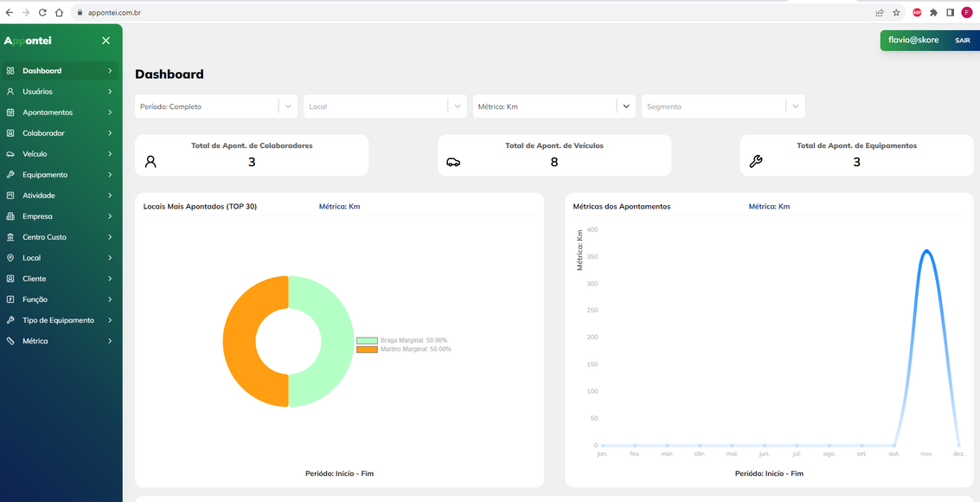This screenshot has height=502, width=980.
Task: Click the Dashboard grid icon in sidebar
Action: pyautogui.click(x=10, y=71)
